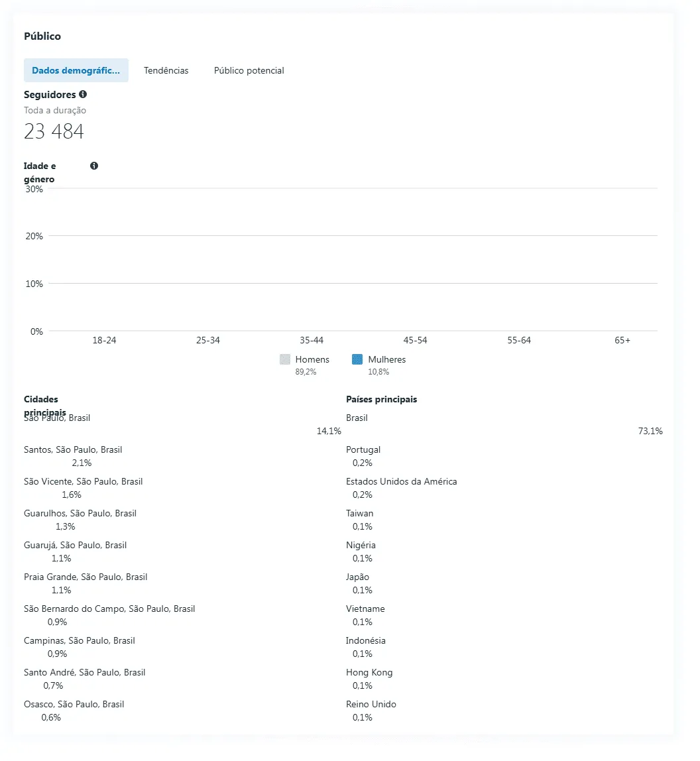700x761 pixels.
Task: Click the Estados Unidos da América entry
Action: click(402, 481)
